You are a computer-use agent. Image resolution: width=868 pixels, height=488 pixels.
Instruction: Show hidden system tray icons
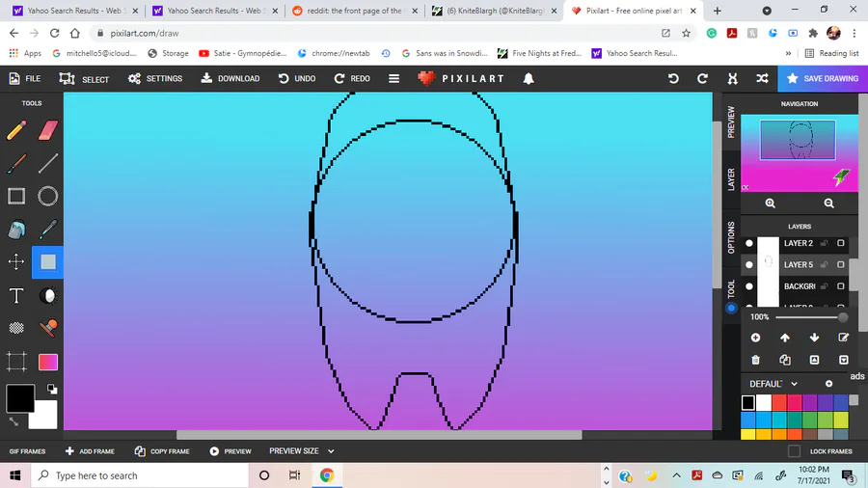676,475
